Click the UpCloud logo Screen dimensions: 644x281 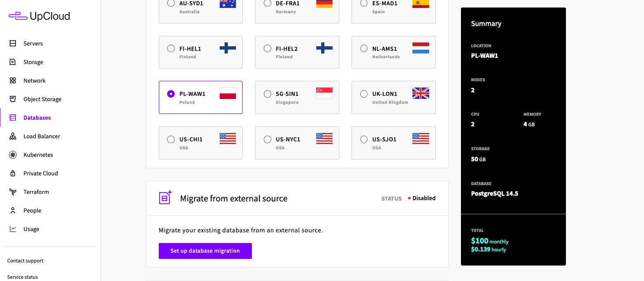39,16
